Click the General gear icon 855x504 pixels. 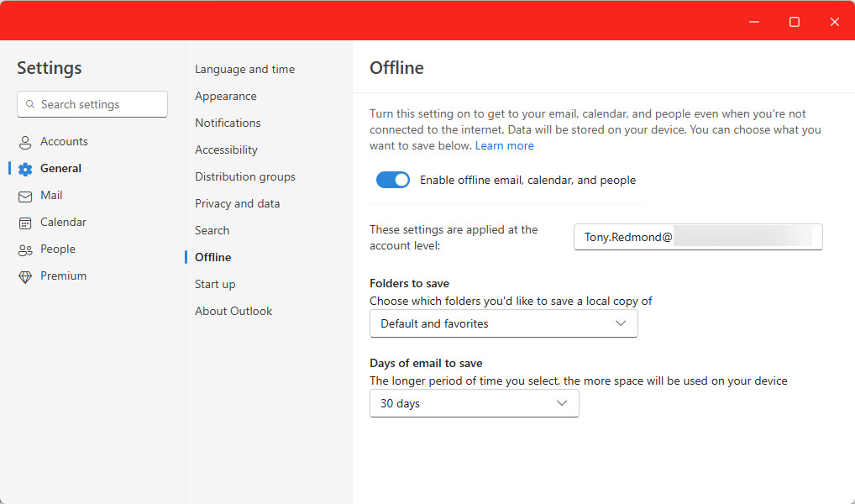click(x=25, y=169)
